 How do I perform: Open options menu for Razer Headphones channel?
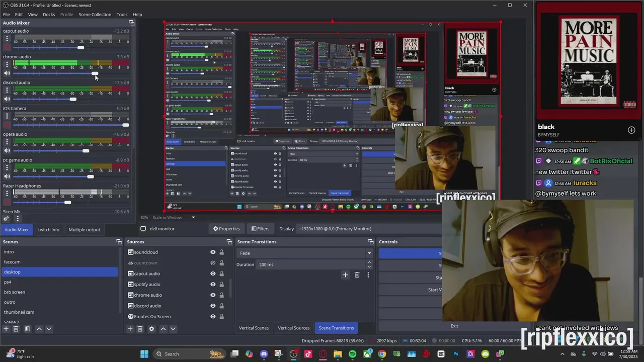tap(7, 194)
